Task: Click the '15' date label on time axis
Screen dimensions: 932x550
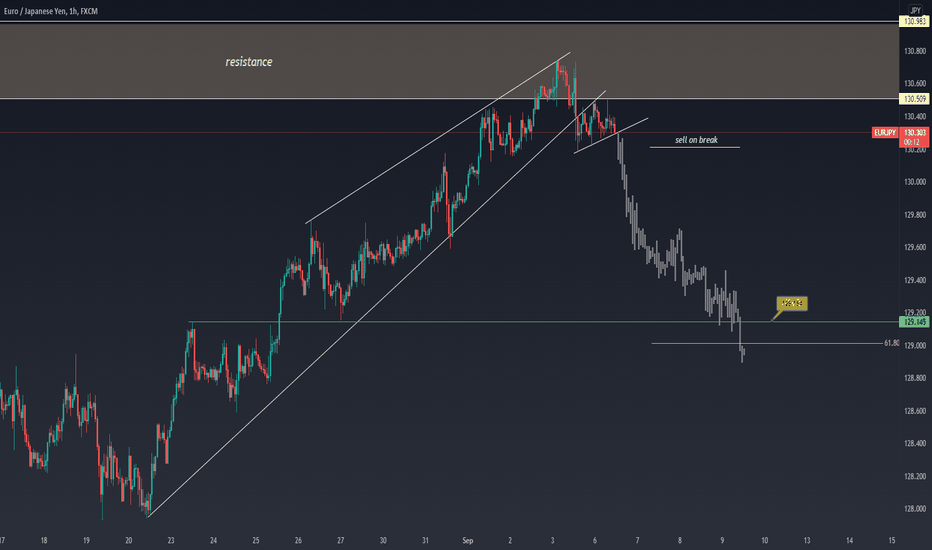Action: (x=892, y=540)
